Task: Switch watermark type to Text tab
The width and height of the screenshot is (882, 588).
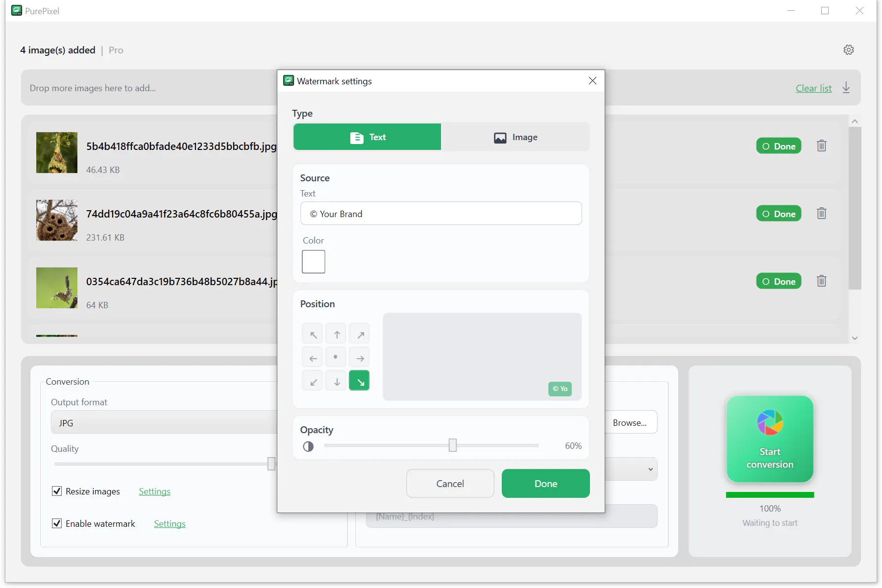Action: [367, 137]
